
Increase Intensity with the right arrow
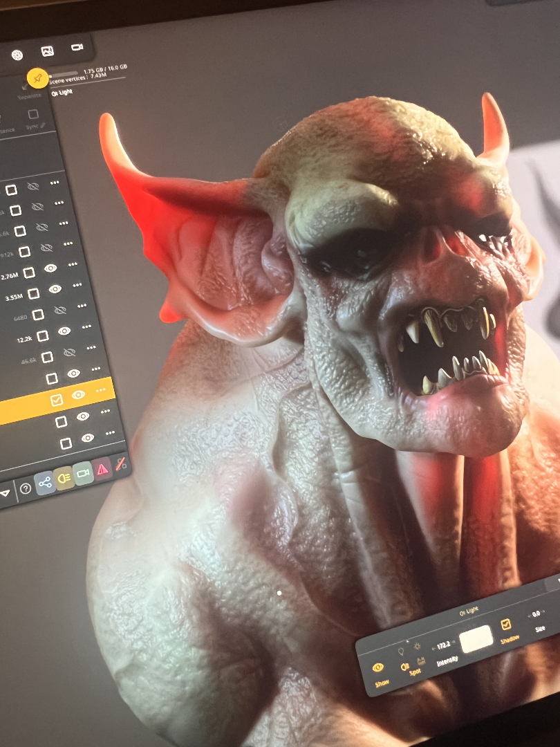(x=452, y=643)
